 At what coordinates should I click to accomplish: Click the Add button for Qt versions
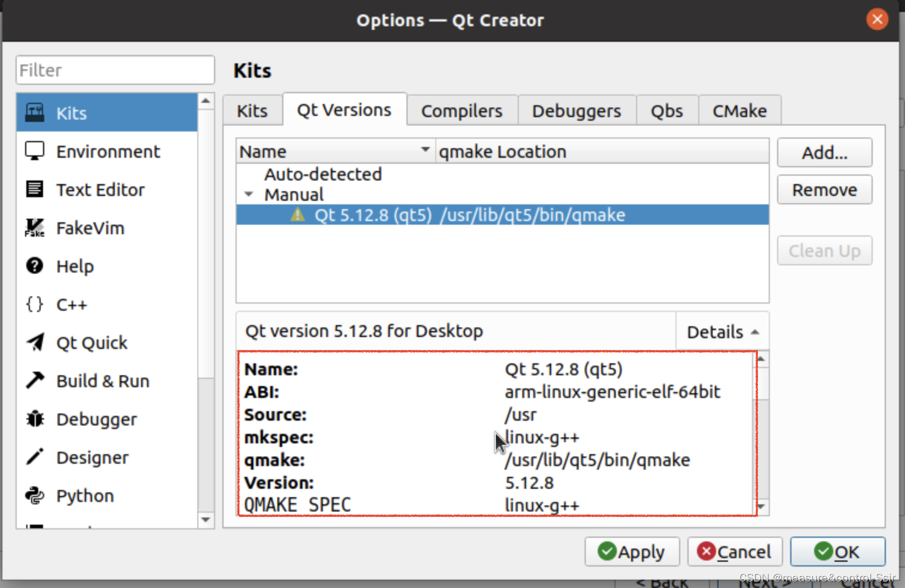(x=824, y=152)
